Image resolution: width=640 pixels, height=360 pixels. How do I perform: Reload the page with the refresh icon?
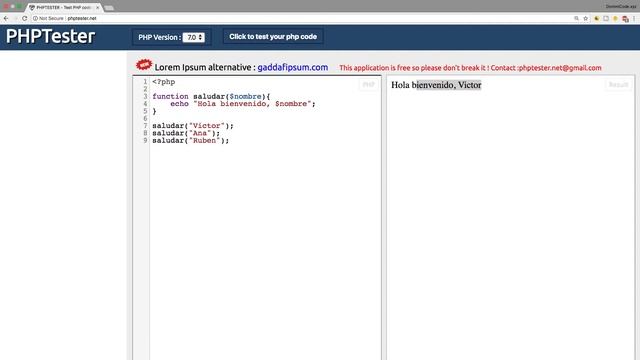click(24, 18)
